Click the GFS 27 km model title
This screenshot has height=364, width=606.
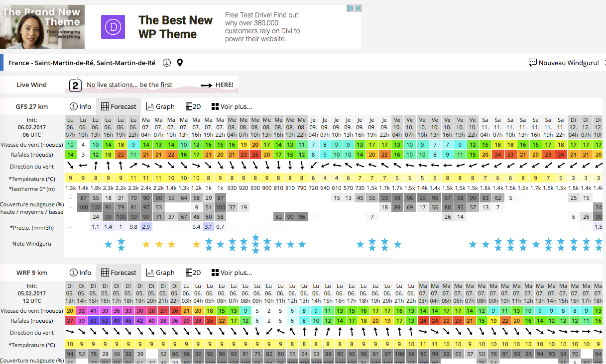point(32,106)
